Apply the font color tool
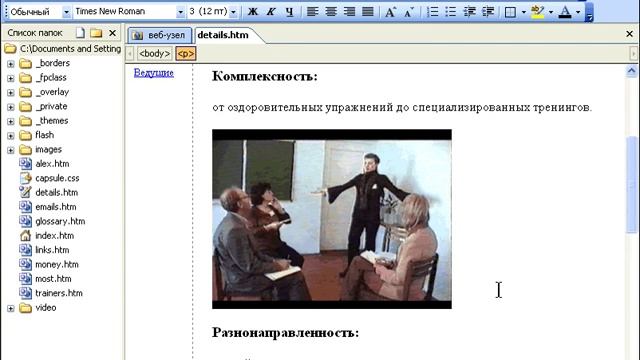 (565, 12)
